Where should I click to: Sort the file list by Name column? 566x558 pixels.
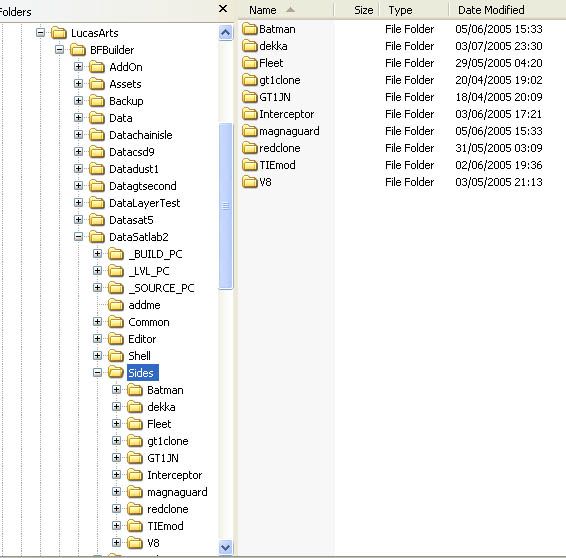point(285,10)
